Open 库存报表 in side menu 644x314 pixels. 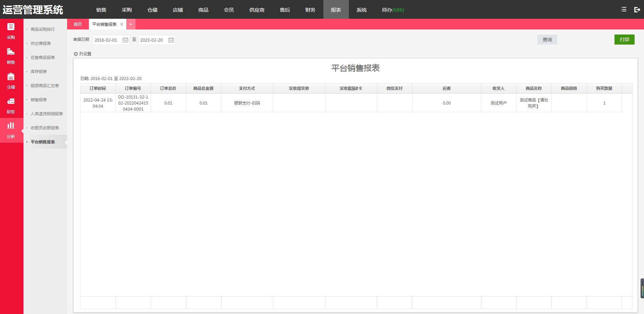coord(39,72)
